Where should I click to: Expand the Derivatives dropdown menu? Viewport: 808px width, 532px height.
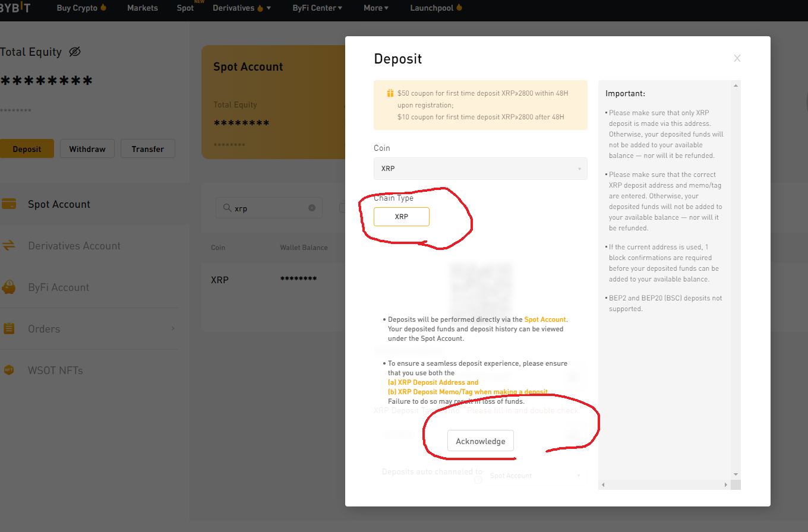(242, 8)
